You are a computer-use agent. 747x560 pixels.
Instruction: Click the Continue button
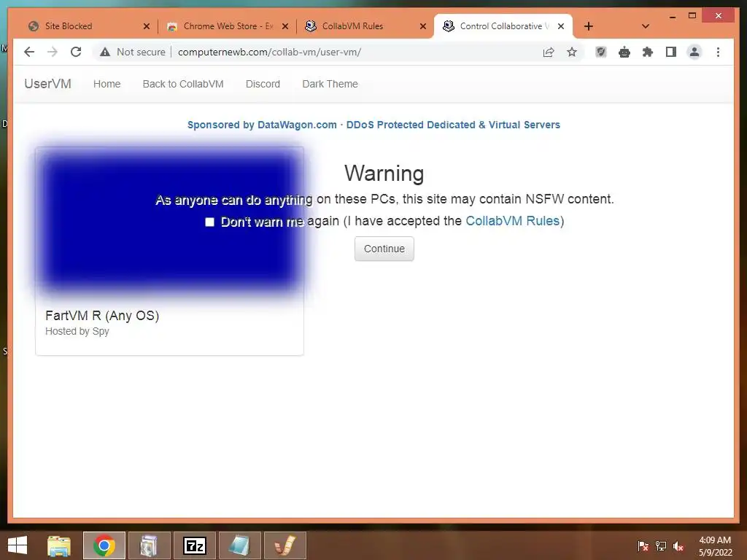384,249
